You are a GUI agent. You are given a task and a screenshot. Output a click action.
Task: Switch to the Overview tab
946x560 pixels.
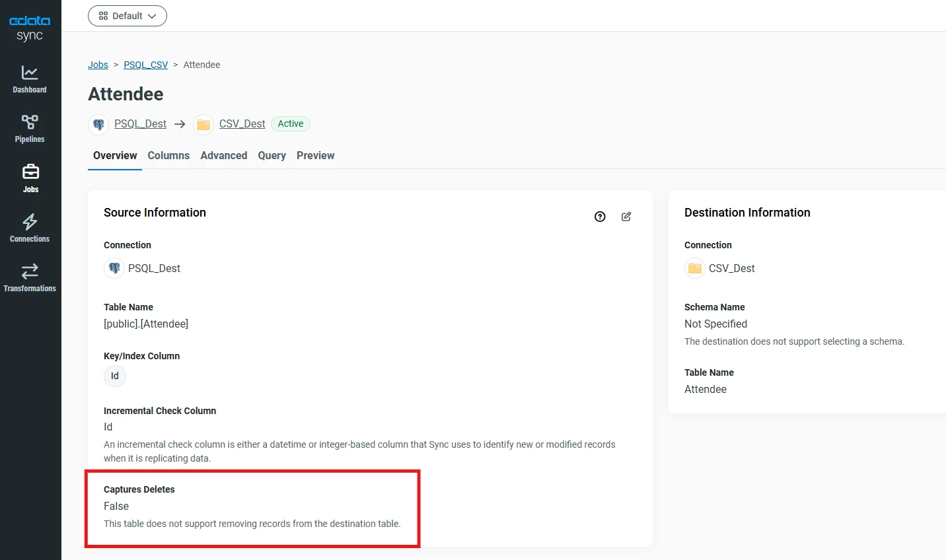tap(115, 156)
